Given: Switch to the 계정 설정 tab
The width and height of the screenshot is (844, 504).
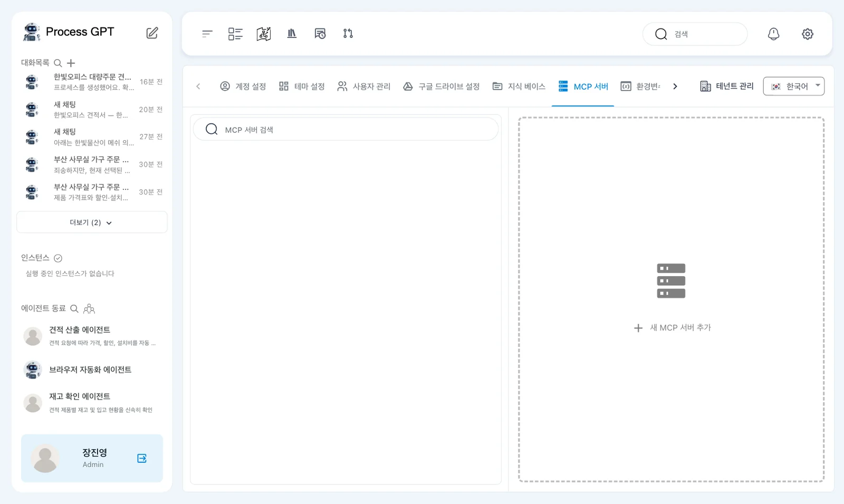Looking at the screenshot, I should (243, 86).
